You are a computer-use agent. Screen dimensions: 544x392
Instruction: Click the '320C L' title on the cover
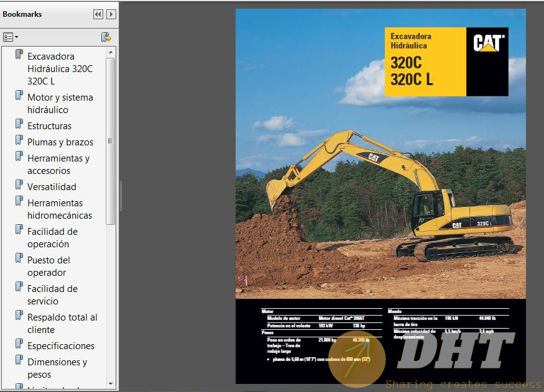[x=412, y=80]
